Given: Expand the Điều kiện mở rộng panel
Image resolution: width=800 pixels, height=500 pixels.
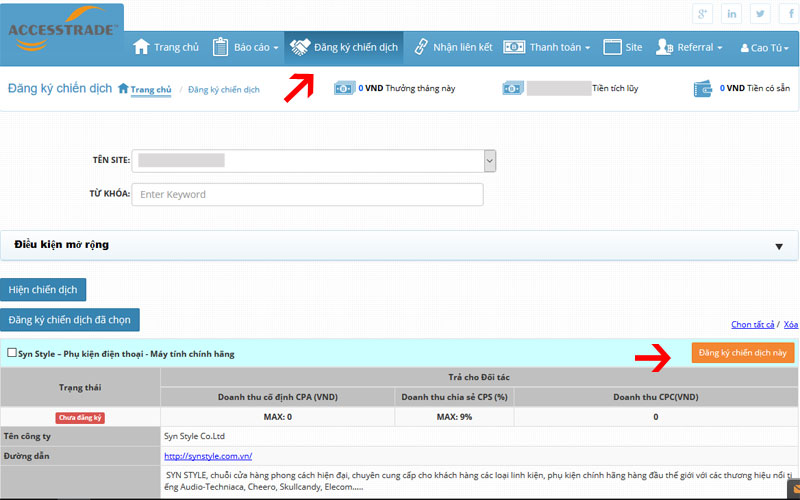Looking at the screenshot, I should tap(778, 246).
